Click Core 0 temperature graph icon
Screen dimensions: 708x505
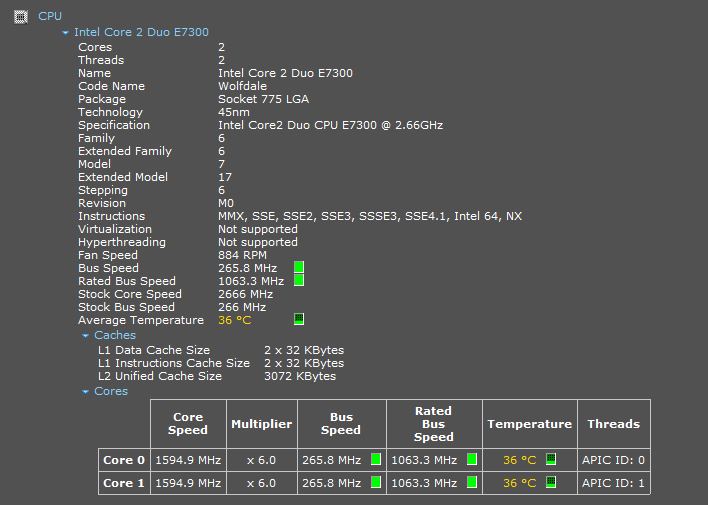click(x=551, y=459)
